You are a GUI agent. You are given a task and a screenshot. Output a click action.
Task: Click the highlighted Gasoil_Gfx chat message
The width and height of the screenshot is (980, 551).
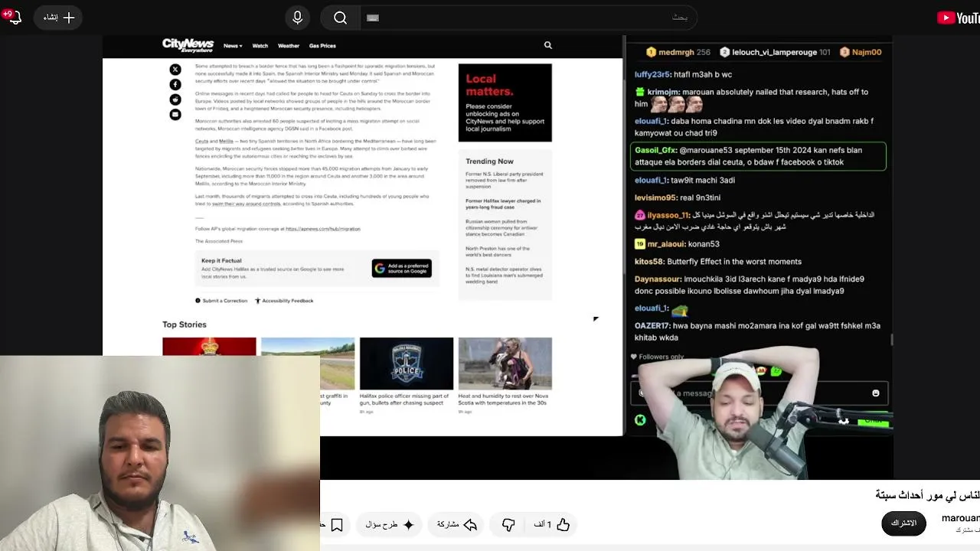[758, 156]
